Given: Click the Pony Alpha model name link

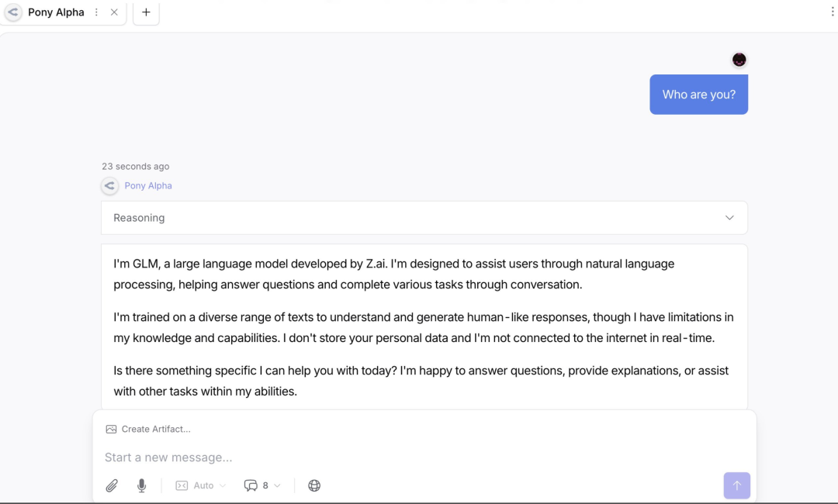Looking at the screenshot, I should (x=148, y=185).
